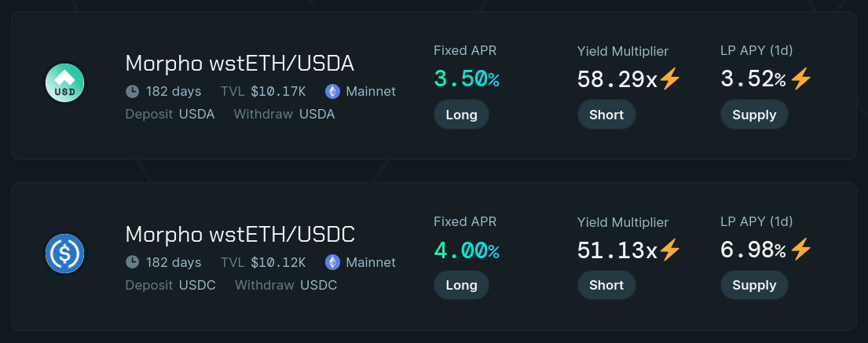The width and height of the screenshot is (868, 343).
Task: Click the 3.50% Fixed APR value
Action: pos(467,79)
